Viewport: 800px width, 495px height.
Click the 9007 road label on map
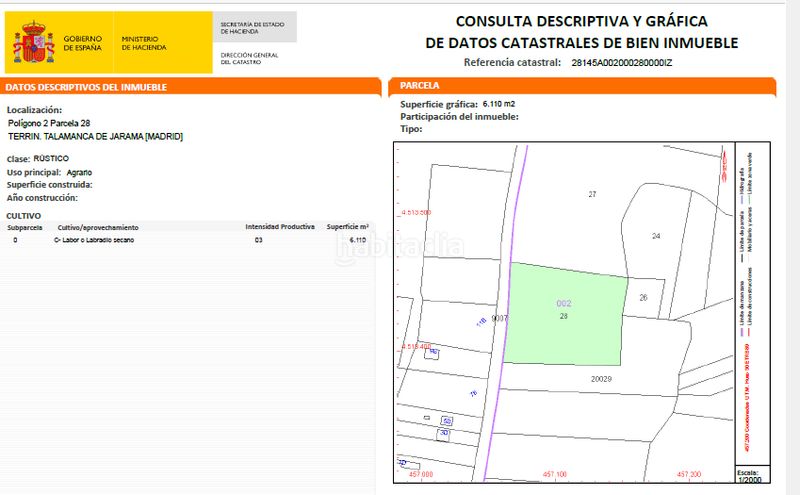coord(499,318)
